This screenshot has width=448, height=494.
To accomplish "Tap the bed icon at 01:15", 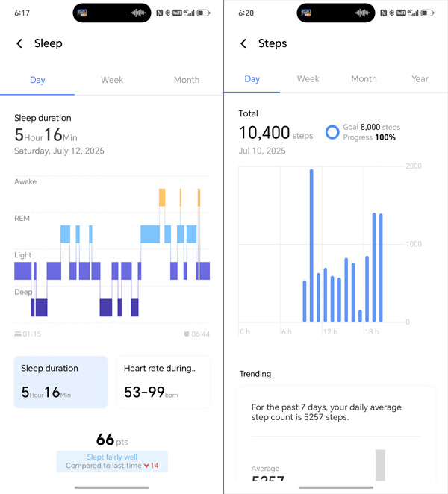I will (18, 334).
